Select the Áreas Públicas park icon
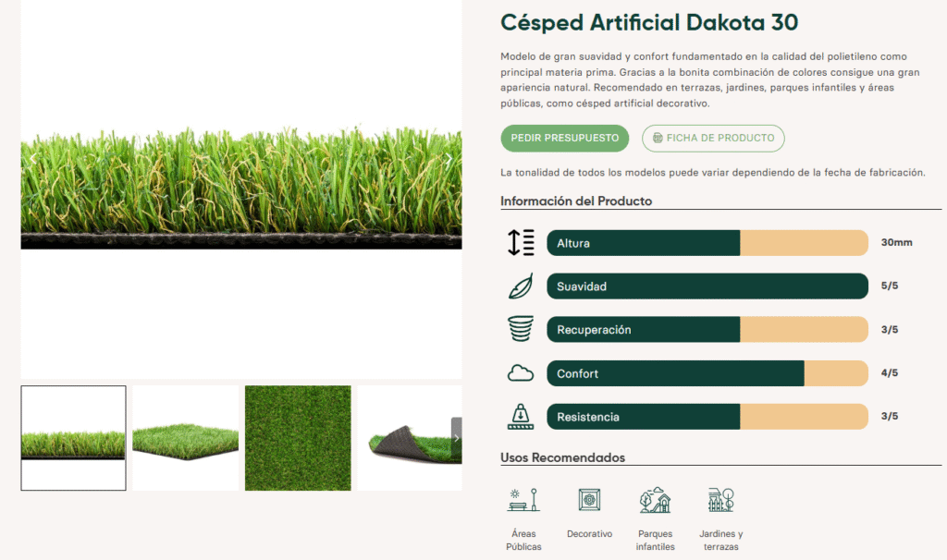 [523, 500]
